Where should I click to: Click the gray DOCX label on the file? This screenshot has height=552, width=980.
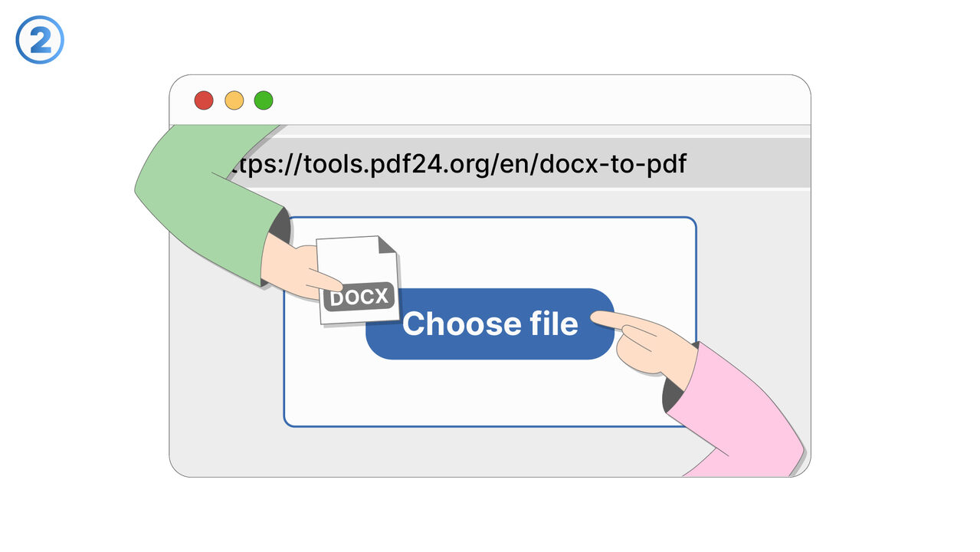point(359,297)
